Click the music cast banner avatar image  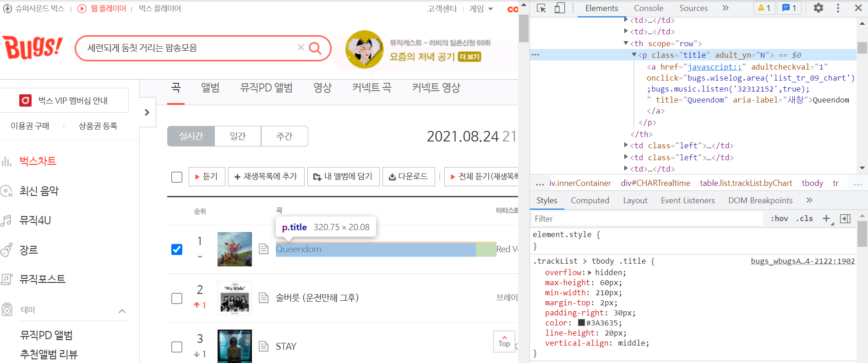pyautogui.click(x=364, y=49)
